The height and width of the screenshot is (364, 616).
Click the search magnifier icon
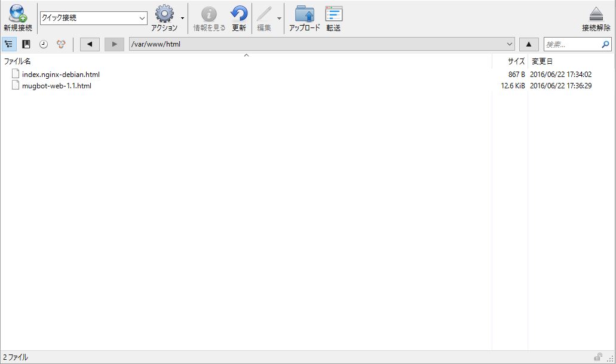605,44
